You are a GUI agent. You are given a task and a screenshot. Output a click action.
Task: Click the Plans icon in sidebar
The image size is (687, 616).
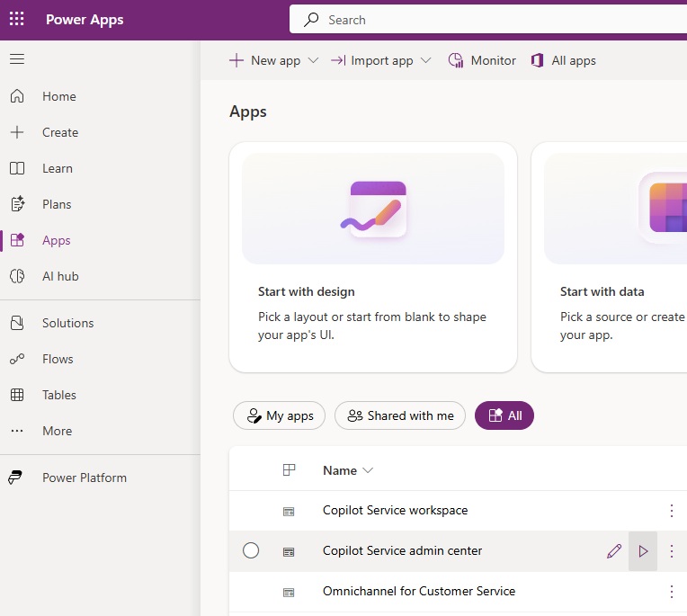pyautogui.click(x=17, y=204)
